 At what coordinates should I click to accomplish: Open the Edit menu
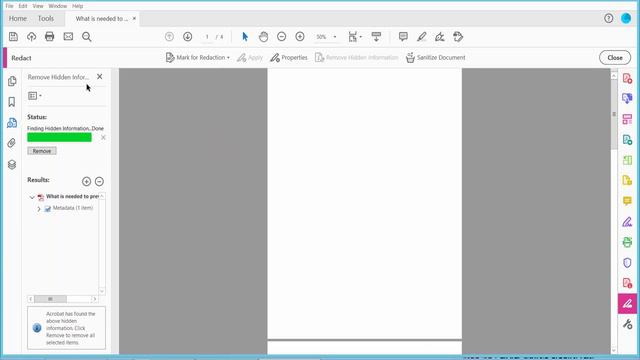[23, 6]
